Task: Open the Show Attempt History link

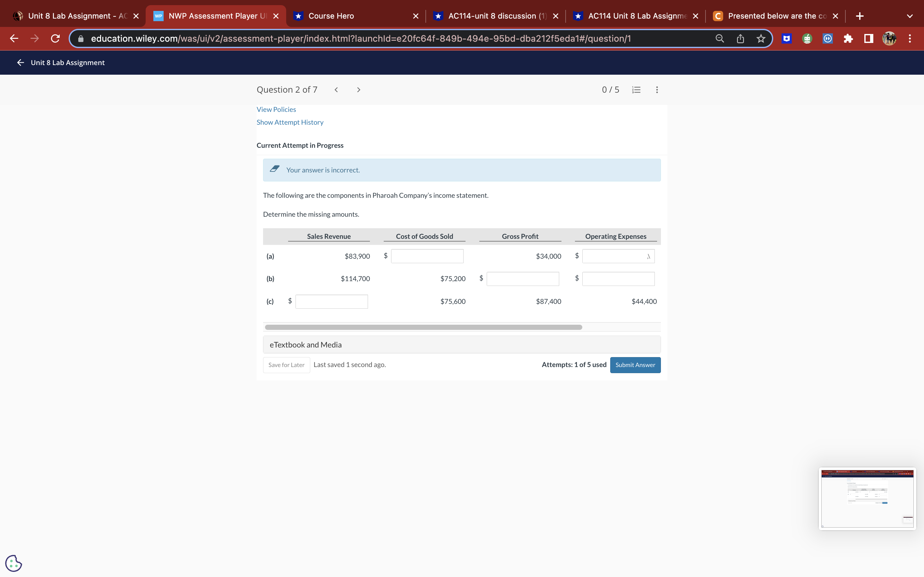Action: point(290,122)
